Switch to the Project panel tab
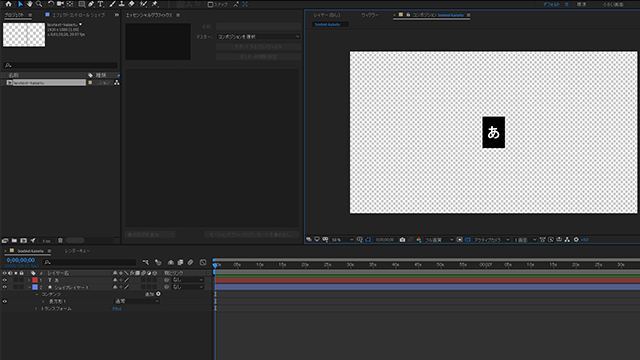The image size is (640, 360). tap(14, 15)
